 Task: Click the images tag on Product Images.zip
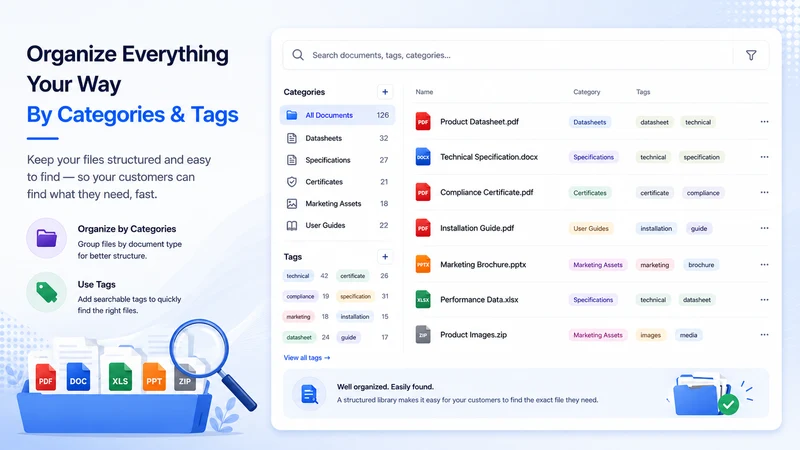(x=651, y=335)
